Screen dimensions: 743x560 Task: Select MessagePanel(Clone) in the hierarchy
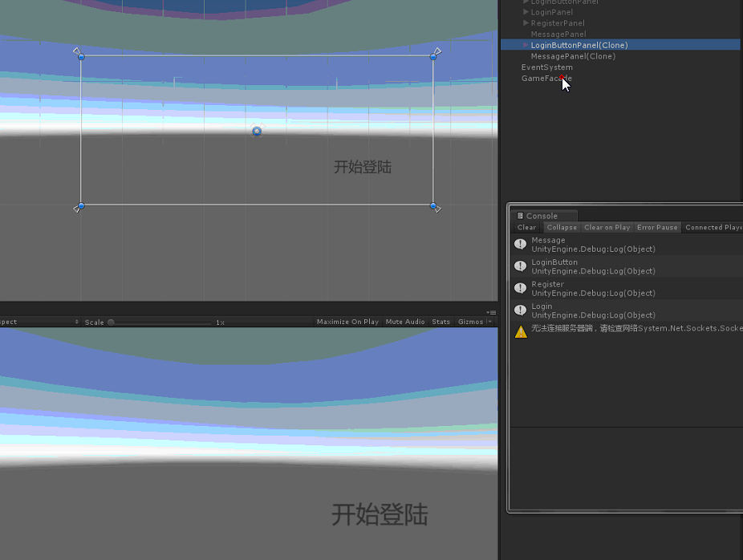tap(573, 56)
